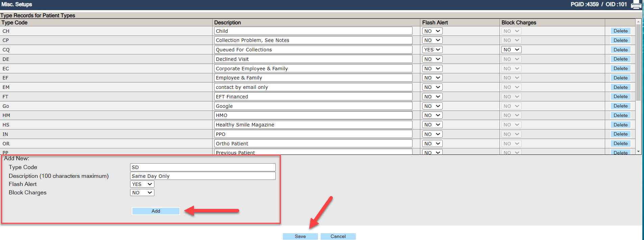This screenshot has height=240, width=644.
Task: Click the new Type Code input field
Action: click(203, 167)
